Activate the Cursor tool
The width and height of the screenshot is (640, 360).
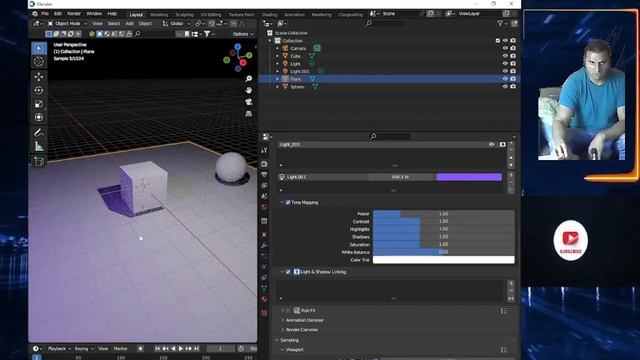coord(39,62)
